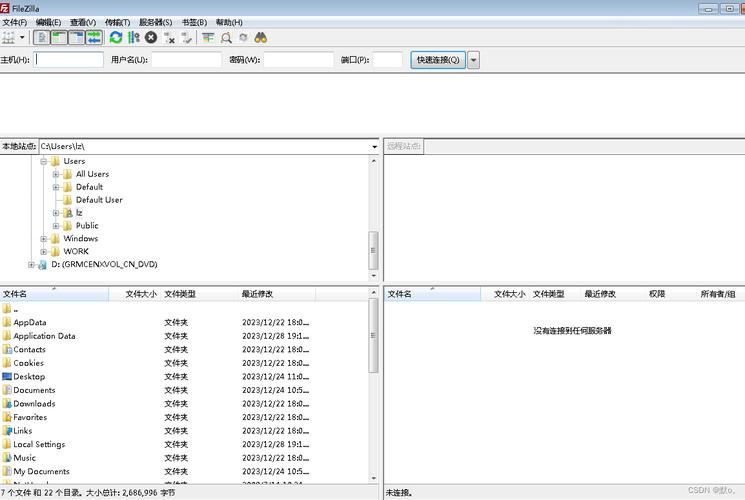Screen dimensions: 745x500
Task: Click the reconnect to last server icon
Action: click(x=187, y=38)
